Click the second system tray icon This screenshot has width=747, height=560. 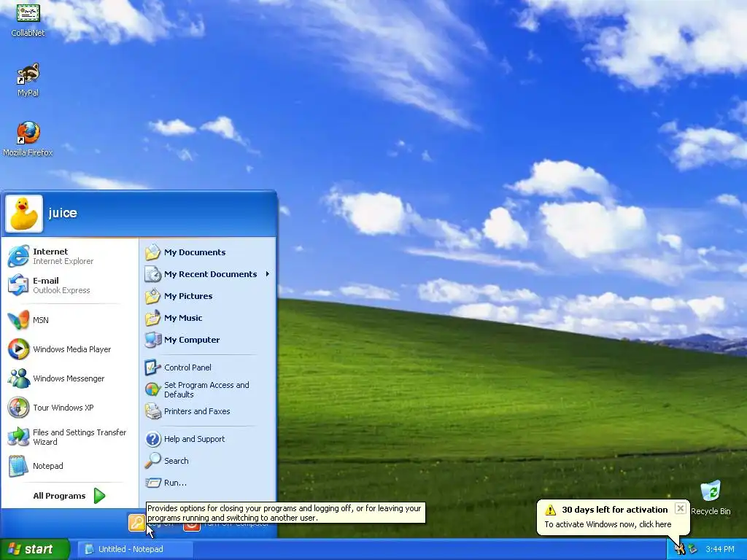click(x=693, y=550)
